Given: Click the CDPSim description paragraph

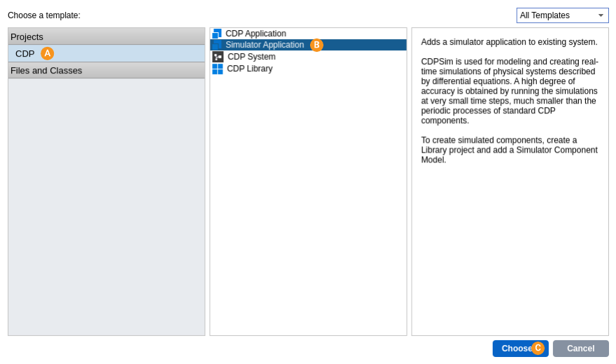Looking at the screenshot, I should pos(509,91).
